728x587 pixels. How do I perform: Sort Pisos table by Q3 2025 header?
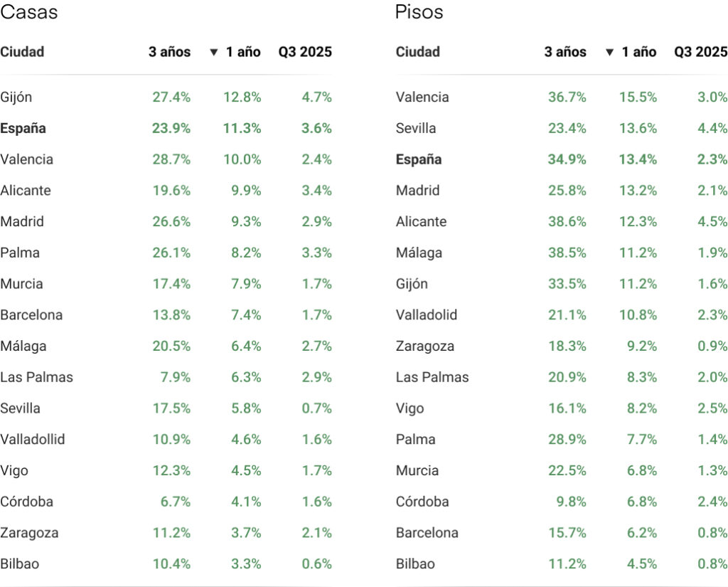point(700,52)
